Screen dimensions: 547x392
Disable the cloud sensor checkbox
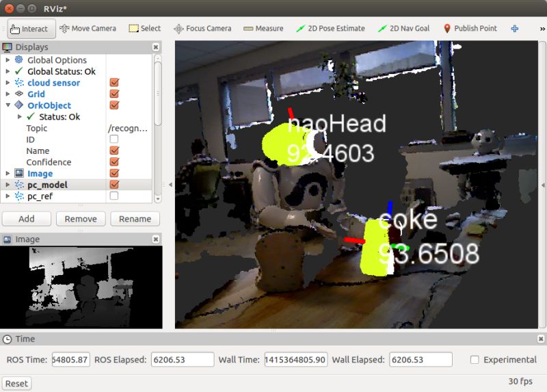tap(114, 82)
